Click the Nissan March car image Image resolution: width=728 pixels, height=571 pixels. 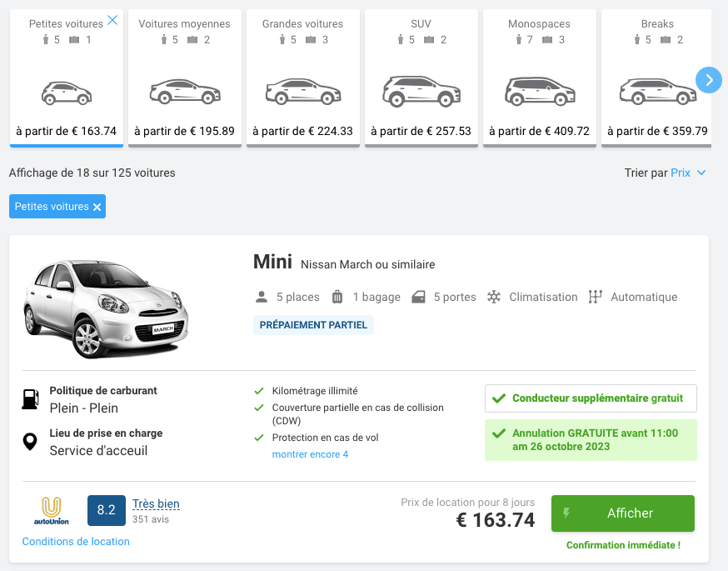(x=106, y=308)
